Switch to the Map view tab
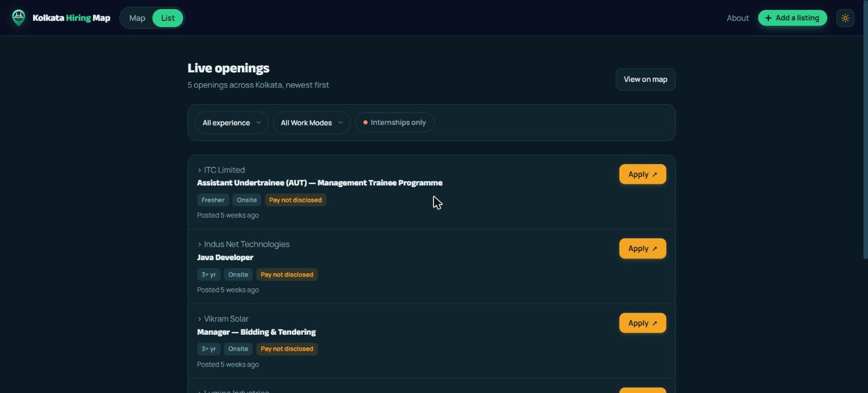868x393 pixels. pos(137,18)
